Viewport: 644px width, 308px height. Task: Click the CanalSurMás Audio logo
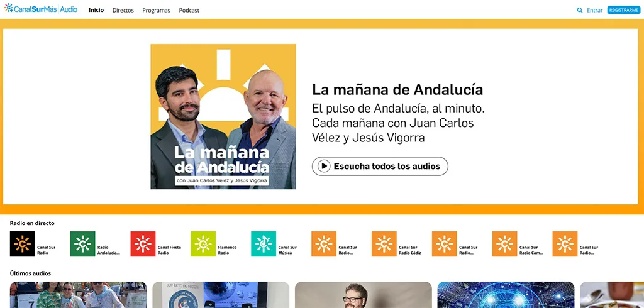coord(41,9)
